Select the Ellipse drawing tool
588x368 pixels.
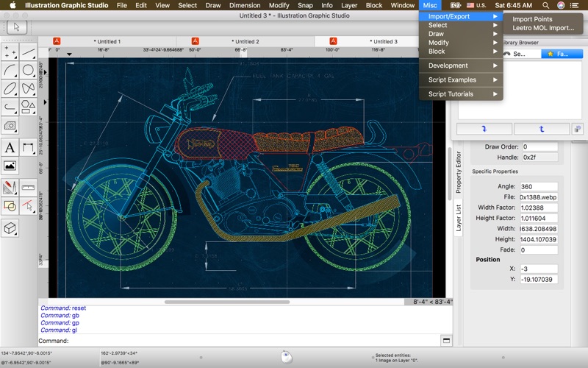[x=10, y=88]
